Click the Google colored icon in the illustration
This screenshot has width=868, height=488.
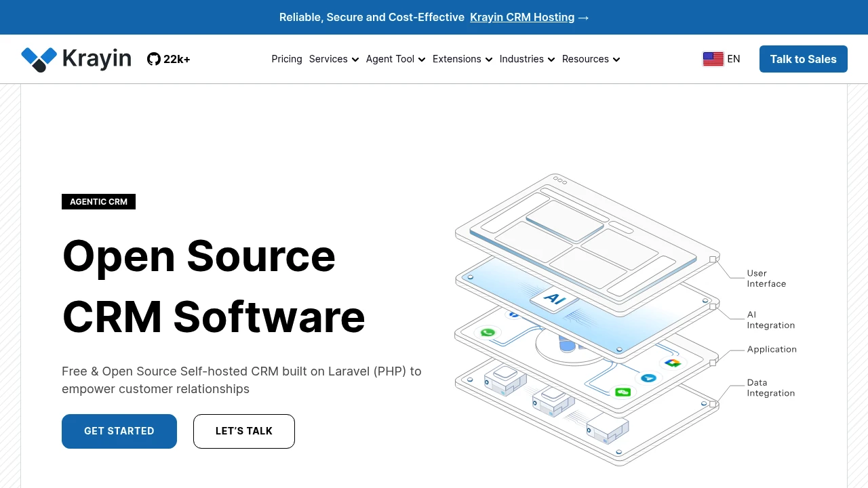[x=672, y=363]
